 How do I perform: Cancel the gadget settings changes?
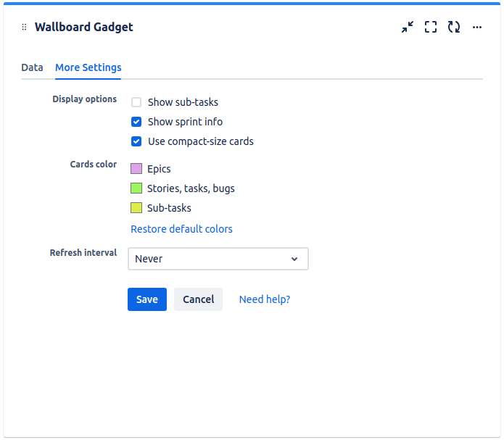pos(198,299)
